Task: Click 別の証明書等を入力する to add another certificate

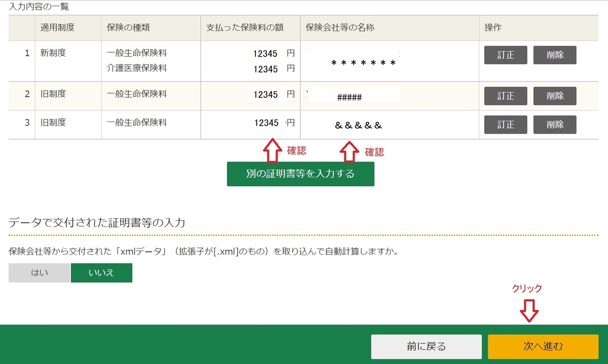Action: (300, 174)
